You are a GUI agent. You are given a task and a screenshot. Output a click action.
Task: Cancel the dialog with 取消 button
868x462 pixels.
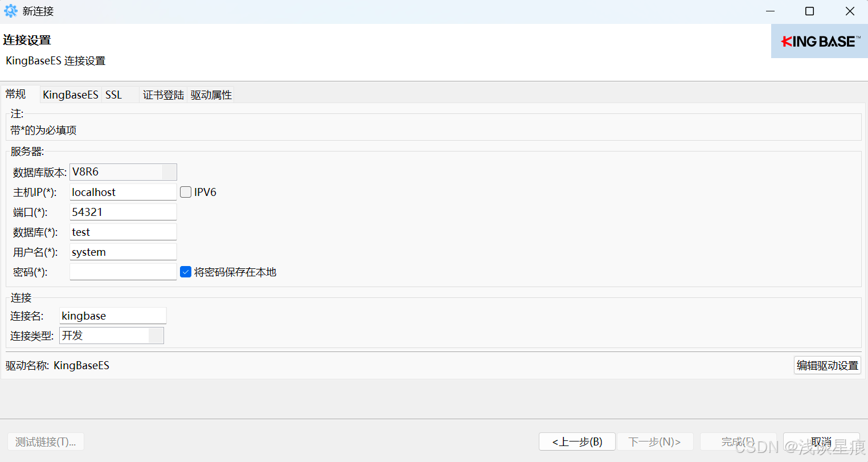[x=821, y=441]
